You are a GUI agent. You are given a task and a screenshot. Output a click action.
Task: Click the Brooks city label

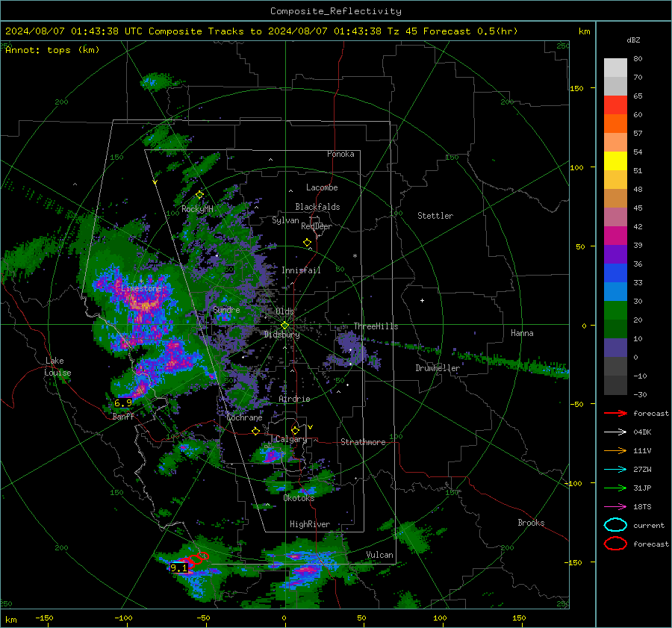click(531, 523)
